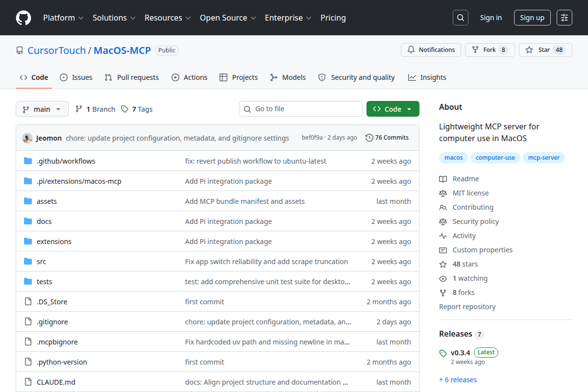Click the MIT license scales icon
The image size is (588, 392).
click(x=443, y=194)
